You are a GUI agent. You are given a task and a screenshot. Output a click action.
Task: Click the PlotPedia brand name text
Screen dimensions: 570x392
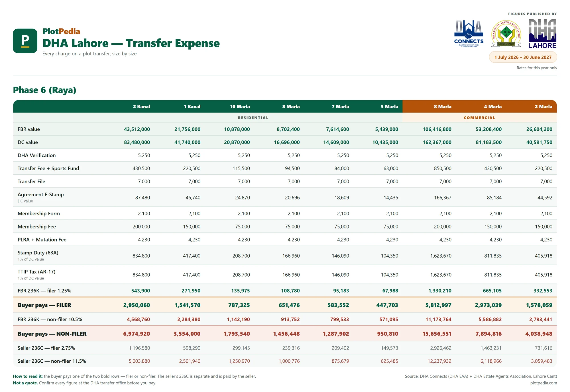(x=61, y=31)
